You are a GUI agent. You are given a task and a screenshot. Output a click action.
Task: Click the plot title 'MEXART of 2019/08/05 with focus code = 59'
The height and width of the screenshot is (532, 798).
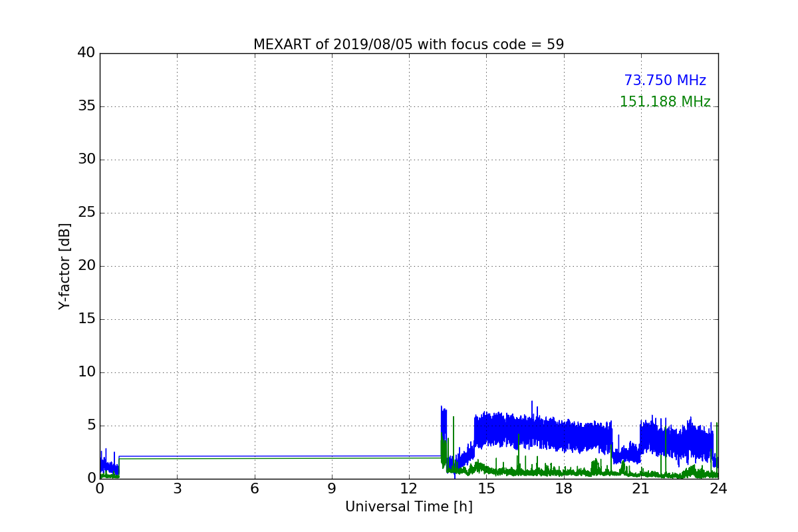pyautogui.click(x=408, y=45)
